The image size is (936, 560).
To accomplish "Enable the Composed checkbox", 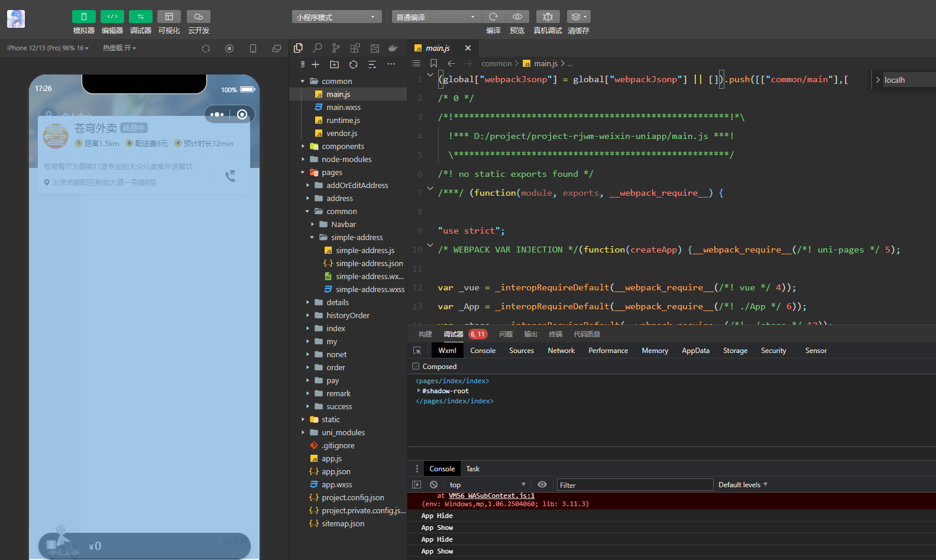I will 416,367.
